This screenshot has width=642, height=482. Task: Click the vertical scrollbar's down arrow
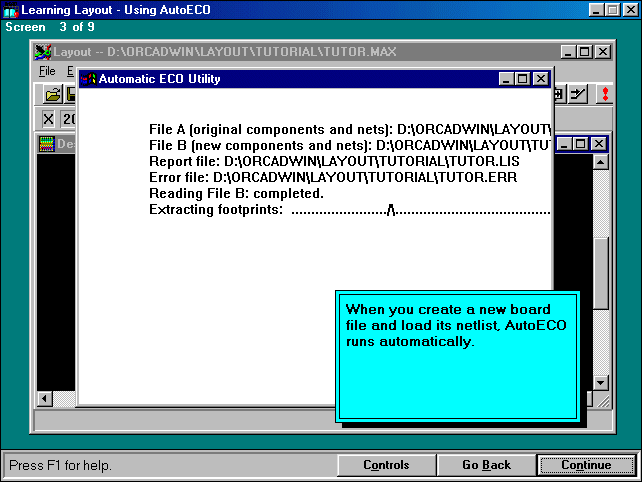pyautogui.click(x=600, y=382)
